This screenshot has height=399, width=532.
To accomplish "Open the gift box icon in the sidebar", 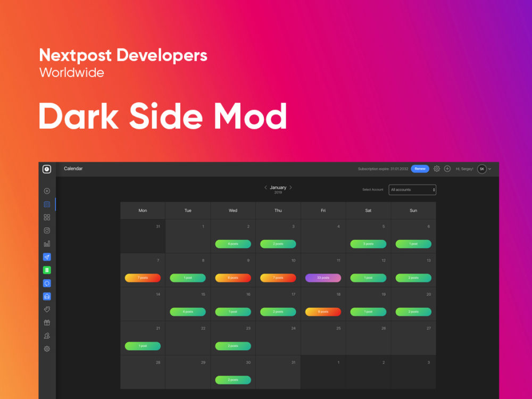I will pos(47,322).
